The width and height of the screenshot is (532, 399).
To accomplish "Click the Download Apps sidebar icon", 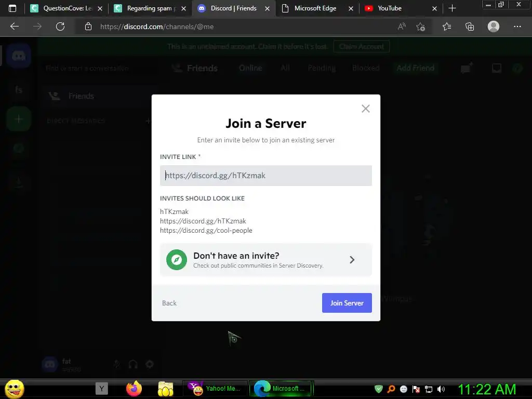I will (x=19, y=182).
